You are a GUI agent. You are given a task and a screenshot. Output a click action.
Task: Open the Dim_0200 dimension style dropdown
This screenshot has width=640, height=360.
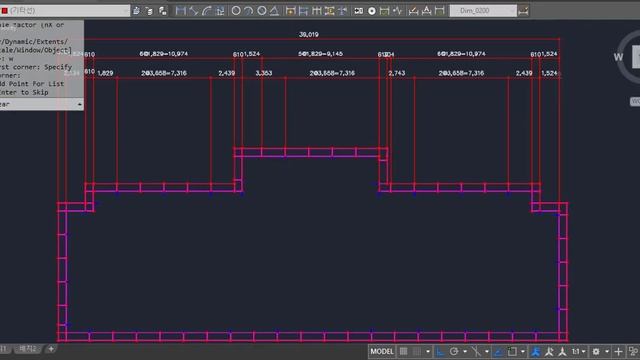pos(483,11)
